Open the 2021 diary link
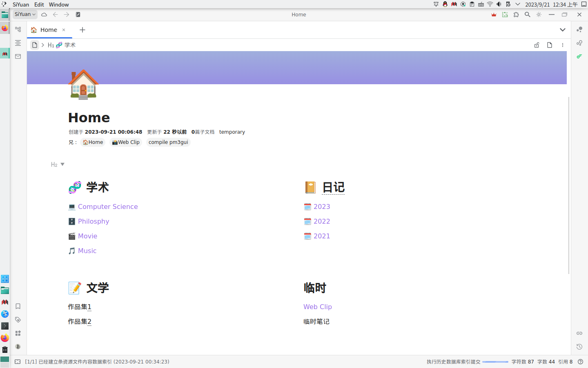Image resolution: width=588 pixels, height=368 pixels. 322,236
